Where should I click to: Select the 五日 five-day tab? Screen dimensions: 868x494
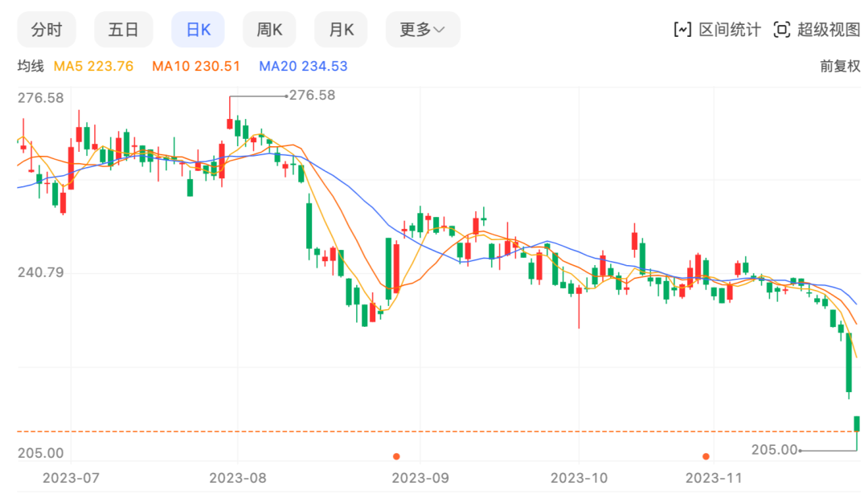pyautogui.click(x=123, y=30)
